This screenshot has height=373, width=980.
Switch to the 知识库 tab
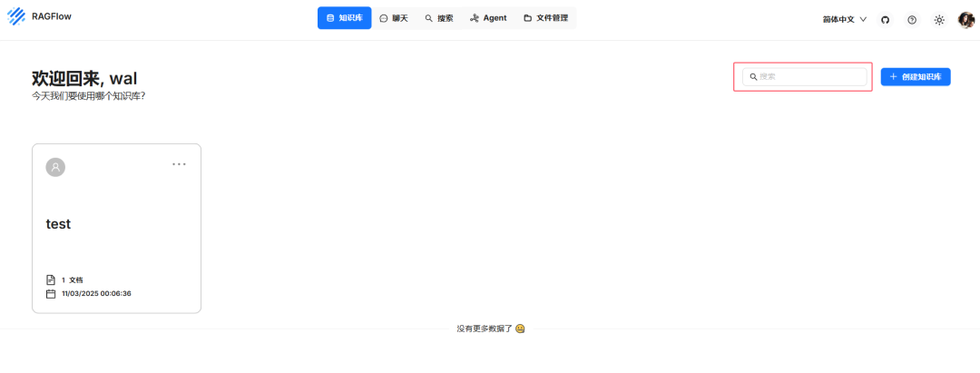tap(345, 18)
